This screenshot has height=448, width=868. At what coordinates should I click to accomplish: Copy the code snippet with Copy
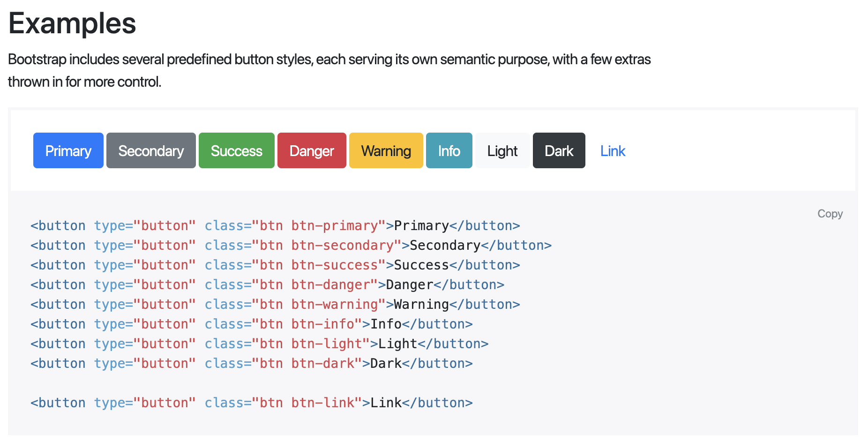click(x=830, y=214)
